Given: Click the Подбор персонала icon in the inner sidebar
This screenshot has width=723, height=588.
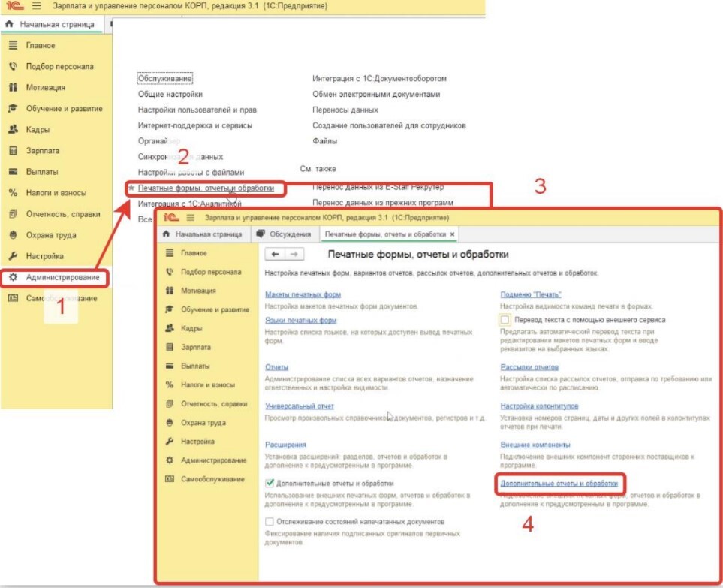Looking at the screenshot, I should [x=170, y=272].
